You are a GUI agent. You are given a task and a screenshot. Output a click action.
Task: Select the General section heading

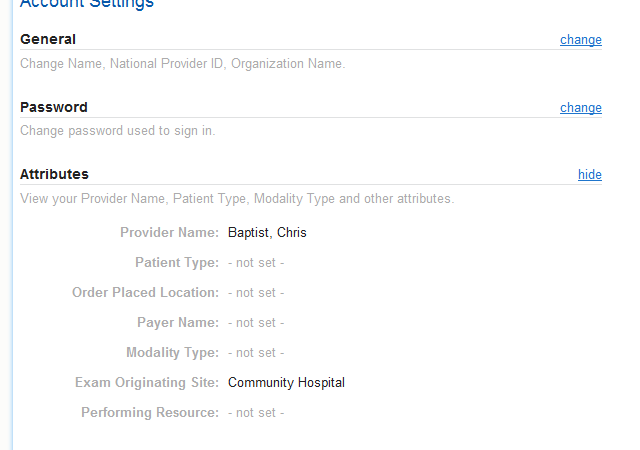coord(48,40)
